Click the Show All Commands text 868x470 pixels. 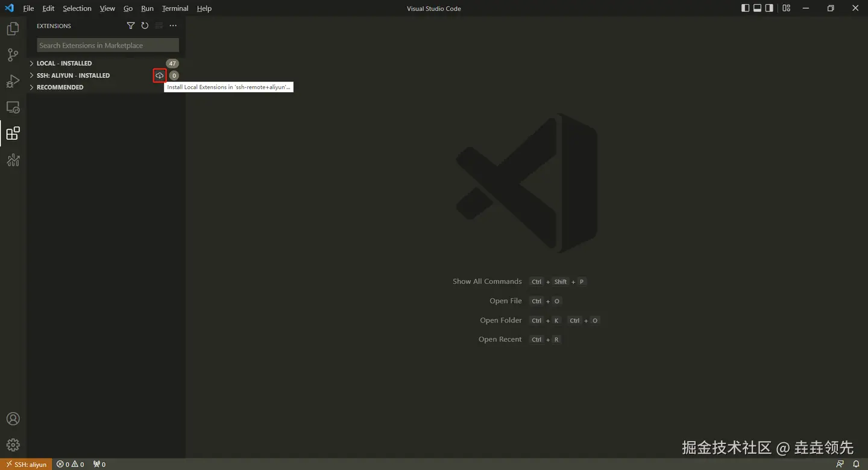[487, 281]
